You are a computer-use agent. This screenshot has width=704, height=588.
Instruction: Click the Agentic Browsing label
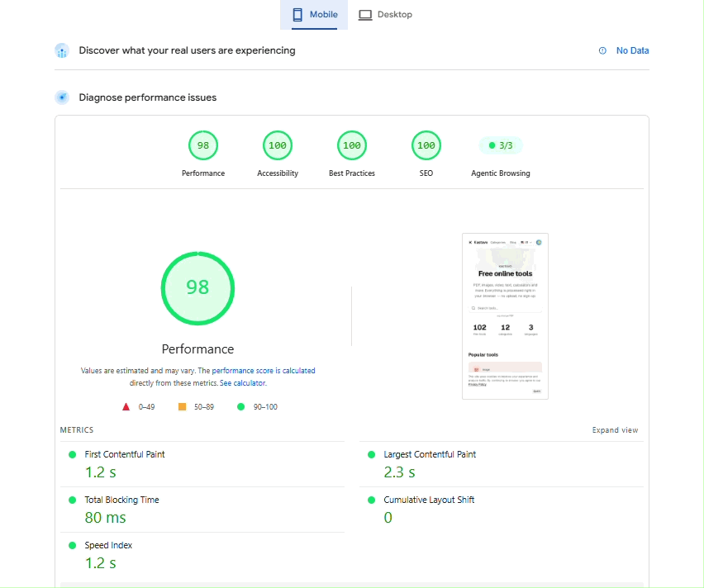point(501,173)
